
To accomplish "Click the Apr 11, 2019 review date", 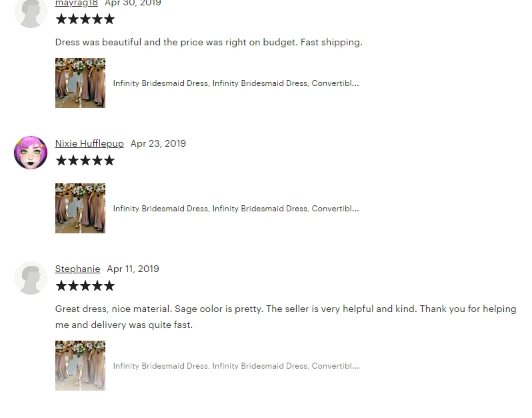I will [133, 269].
